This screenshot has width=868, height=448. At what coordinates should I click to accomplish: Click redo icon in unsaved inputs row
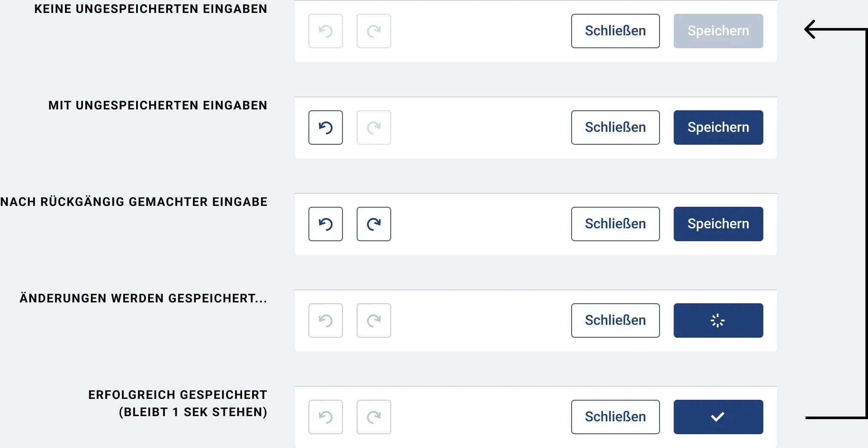point(374,128)
